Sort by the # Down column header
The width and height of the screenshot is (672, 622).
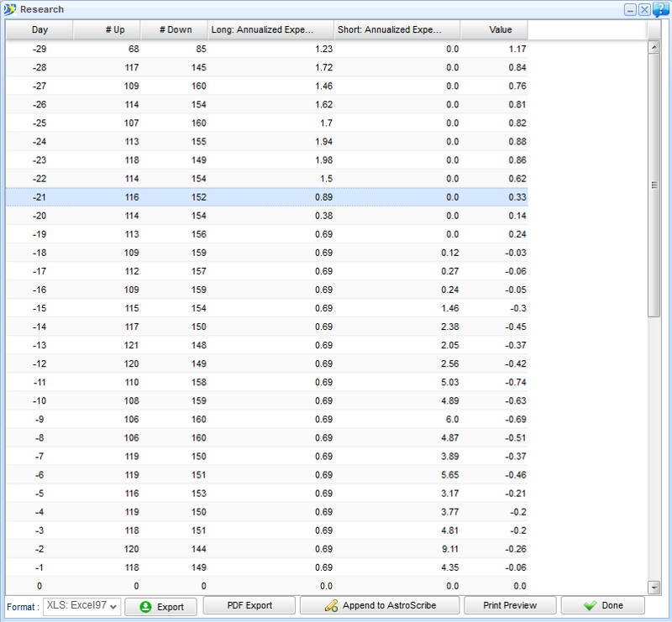[174, 30]
